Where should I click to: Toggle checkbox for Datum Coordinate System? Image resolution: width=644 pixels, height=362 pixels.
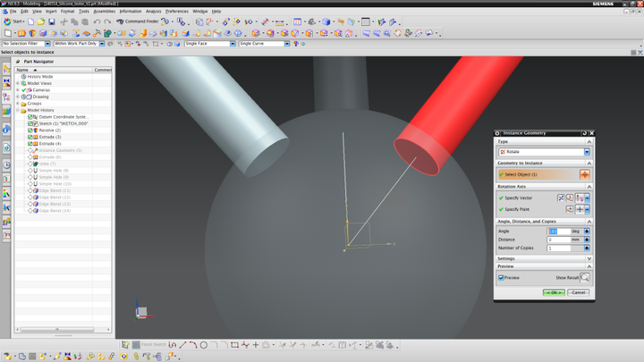30,117
